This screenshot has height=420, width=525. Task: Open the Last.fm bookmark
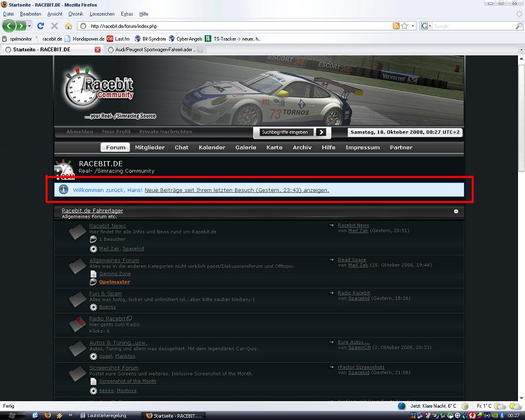coord(118,39)
